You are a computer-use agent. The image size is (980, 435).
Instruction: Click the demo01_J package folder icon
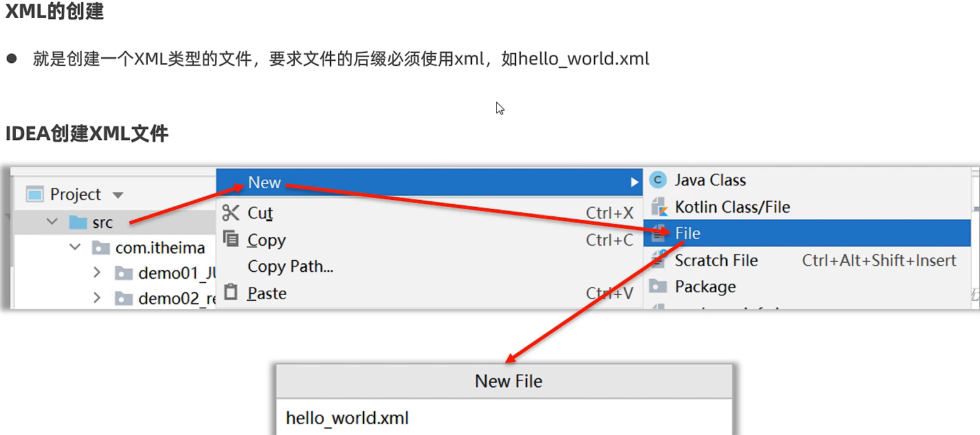pos(123,274)
